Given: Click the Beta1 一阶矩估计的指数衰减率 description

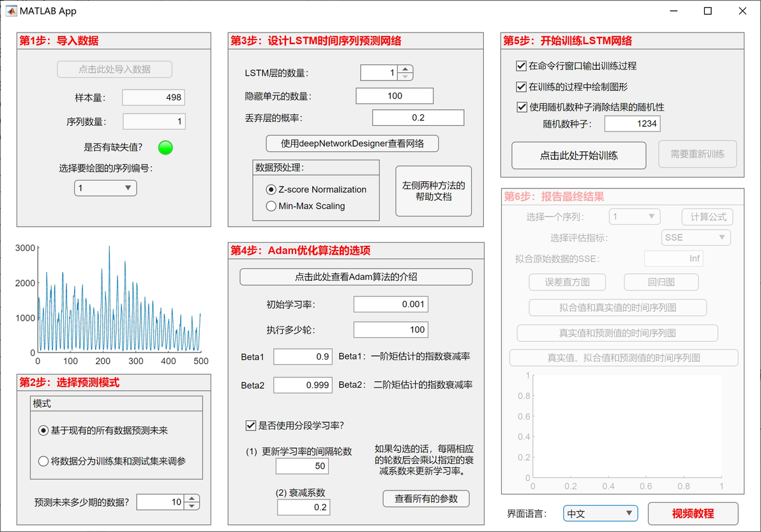Looking at the screenshot, I should click(x=404, y=356).
